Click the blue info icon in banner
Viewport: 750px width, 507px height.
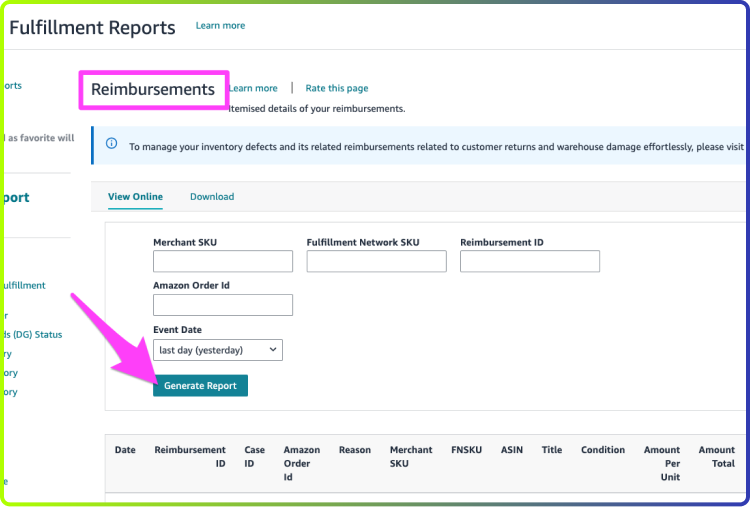pyautogui.click(x=111, y=143)
